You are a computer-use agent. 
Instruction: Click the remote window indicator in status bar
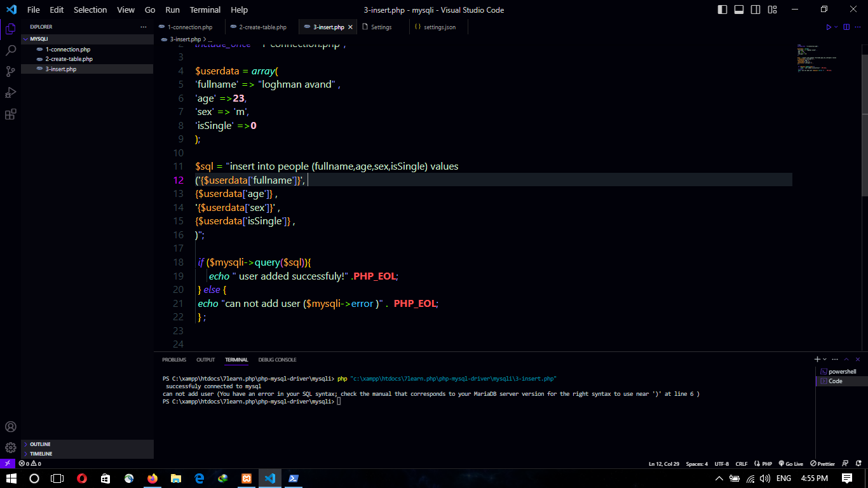pyautogui.click(x=7, y=463)
